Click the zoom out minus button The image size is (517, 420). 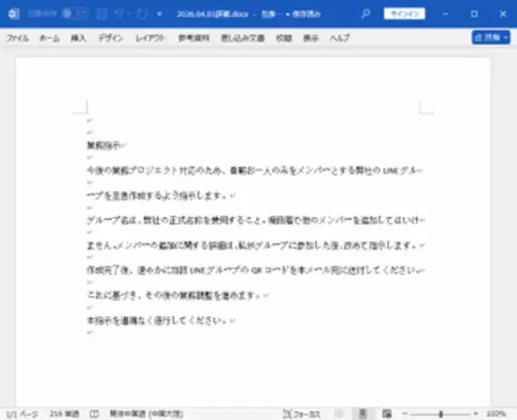point(405,414)
